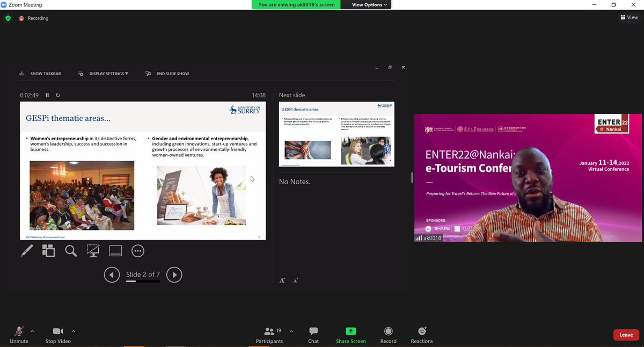Click the Gender and environmental entrepreneurship bullet

[x=204, y=147]
